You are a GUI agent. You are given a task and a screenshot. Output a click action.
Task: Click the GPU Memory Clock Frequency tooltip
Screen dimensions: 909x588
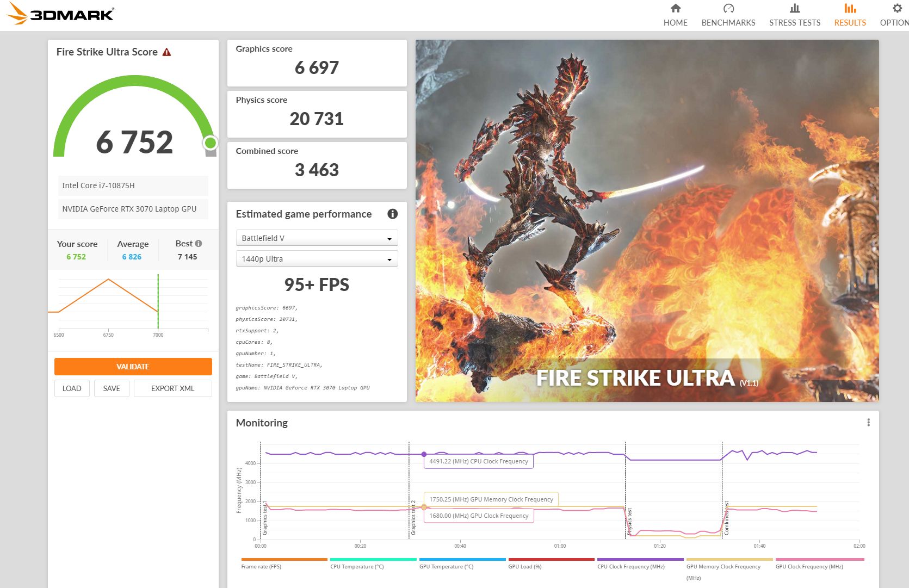pyautogui.click(x=491, y=499)
